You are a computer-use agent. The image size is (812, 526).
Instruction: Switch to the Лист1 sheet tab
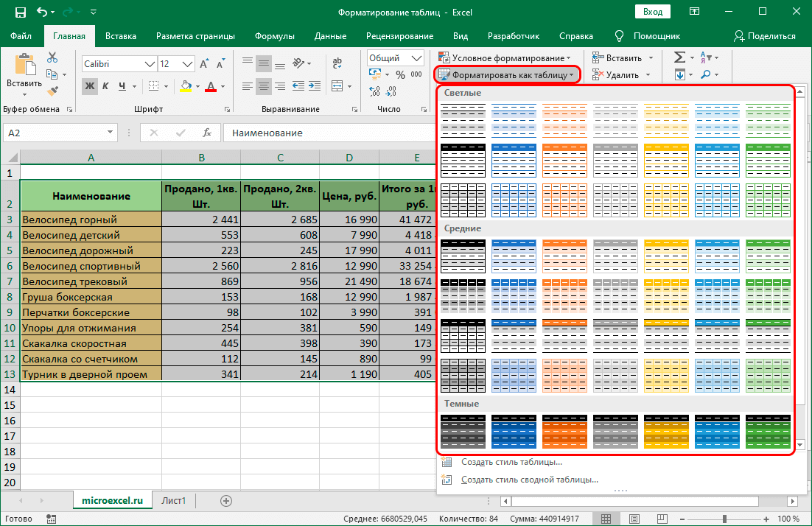tap(174, 500)
